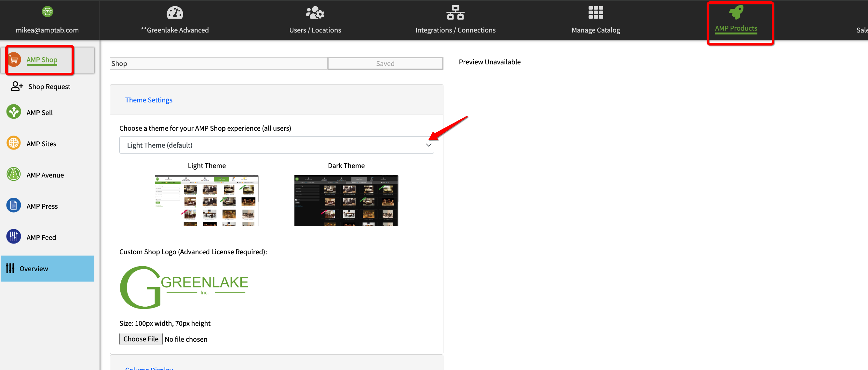Click the Dark Theme preview thumbnail
868x370 pixels.
(x=346, y=200)
